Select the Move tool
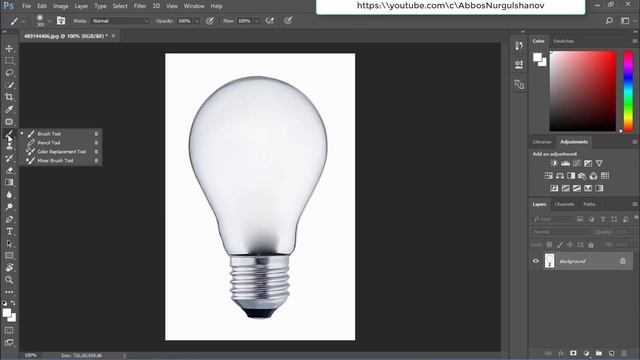This screenshot has width=640, height=360. coord(9,49)
